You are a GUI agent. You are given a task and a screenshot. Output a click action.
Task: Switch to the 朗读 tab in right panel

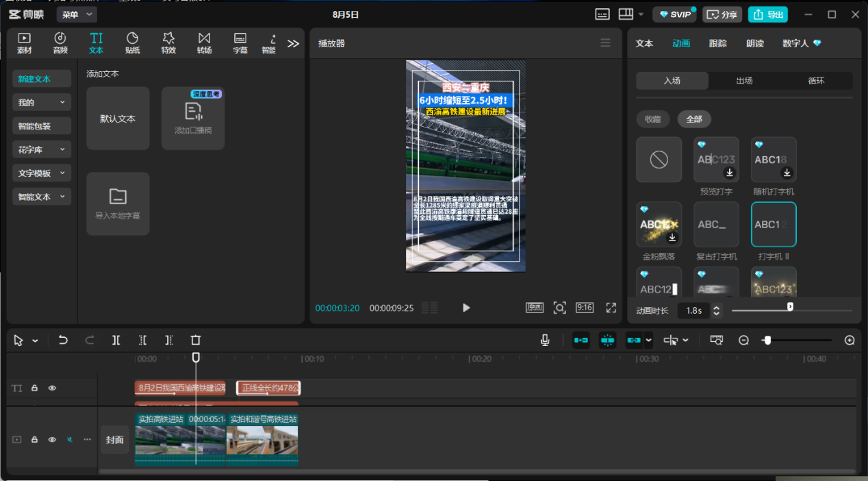[x=755, y=43]
